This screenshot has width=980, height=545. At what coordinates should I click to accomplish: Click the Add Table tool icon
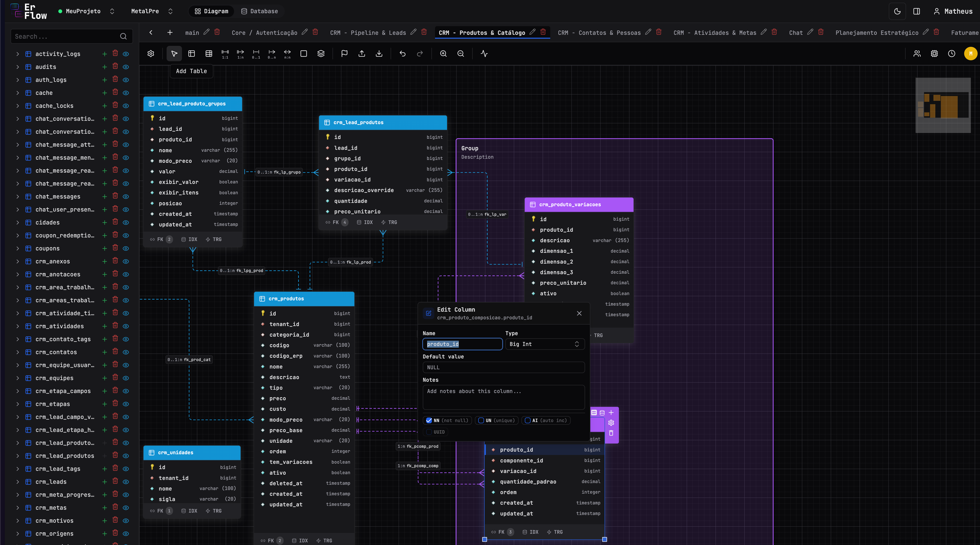[x=192, y=54]
